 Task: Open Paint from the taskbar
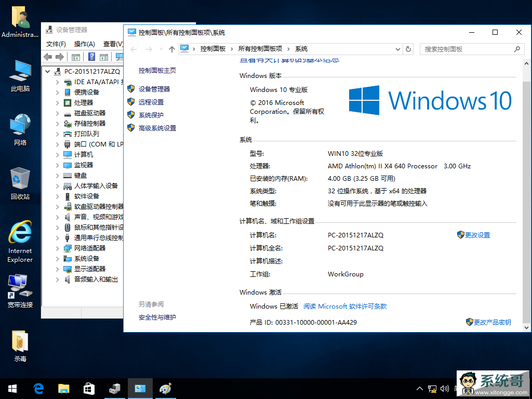[166, 389]
